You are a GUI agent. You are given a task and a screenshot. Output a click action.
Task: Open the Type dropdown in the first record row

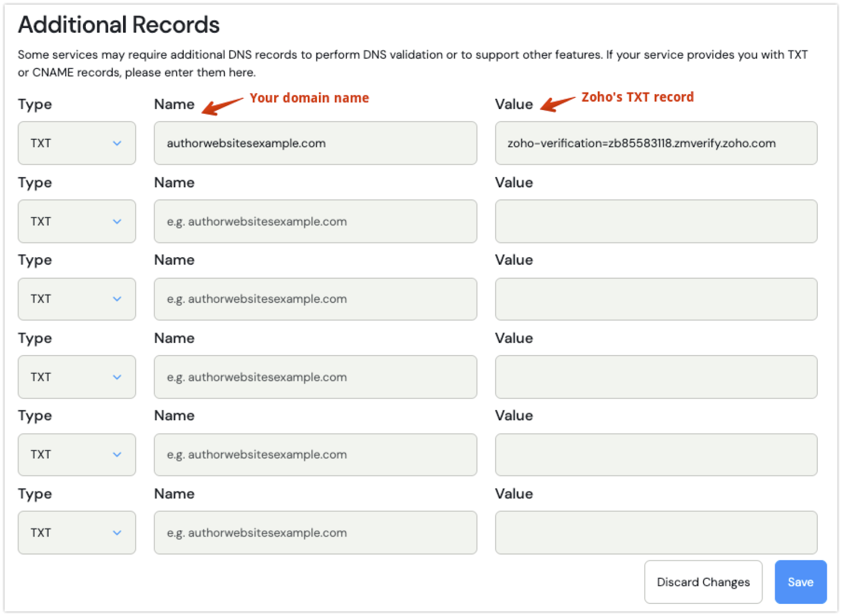77,143
